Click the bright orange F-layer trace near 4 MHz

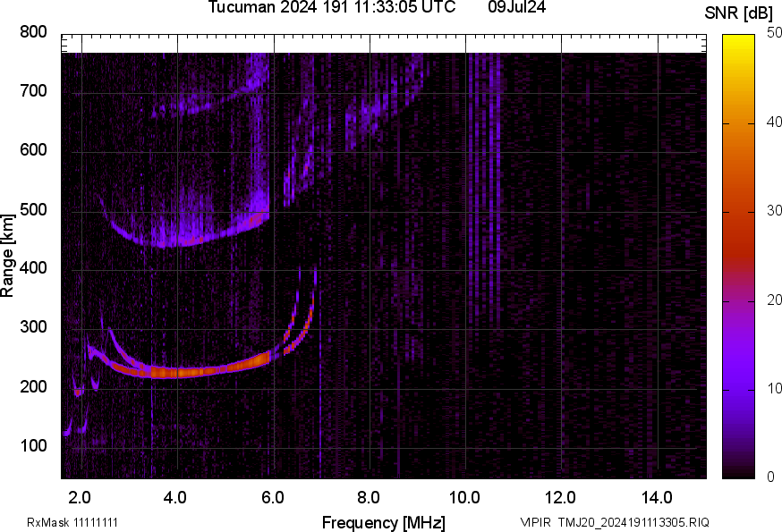pos(180,372)
